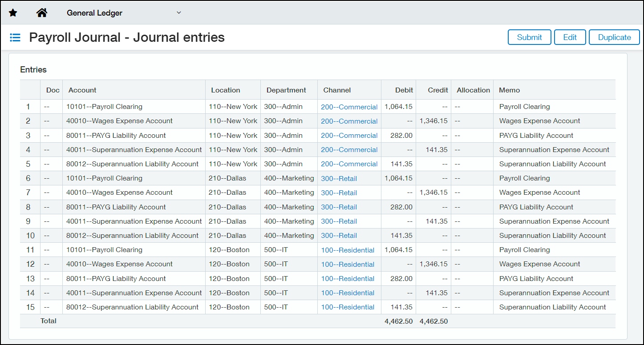Select the Debit column header

pos(404,90)
